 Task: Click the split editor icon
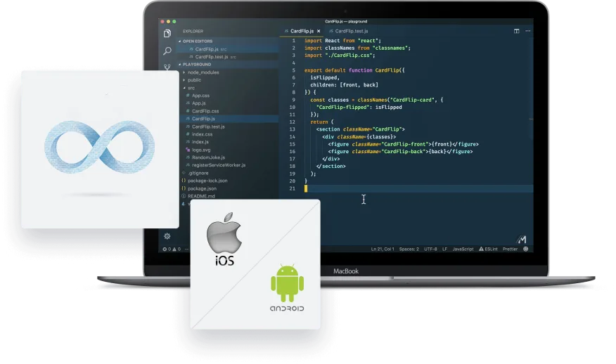(517, 31)
